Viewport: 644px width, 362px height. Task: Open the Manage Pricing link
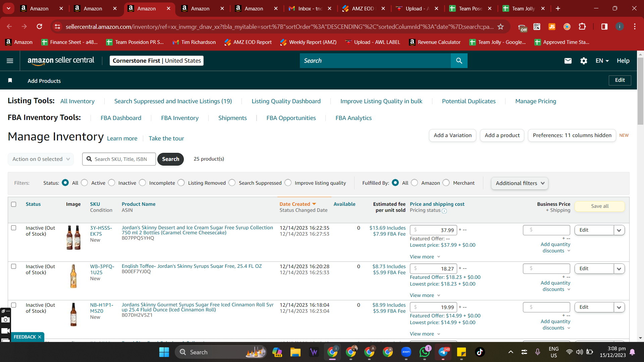coord(536,101)
